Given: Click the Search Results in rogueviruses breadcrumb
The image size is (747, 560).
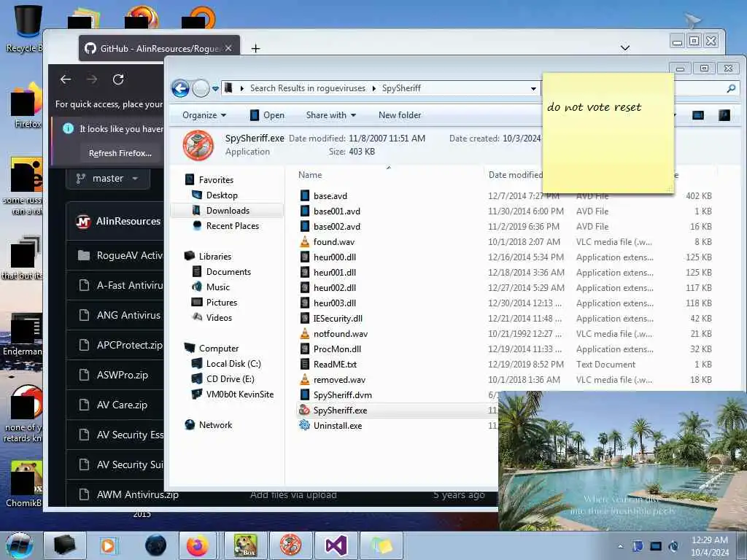Looking at the screenshot, I should (x=307, y=88).
